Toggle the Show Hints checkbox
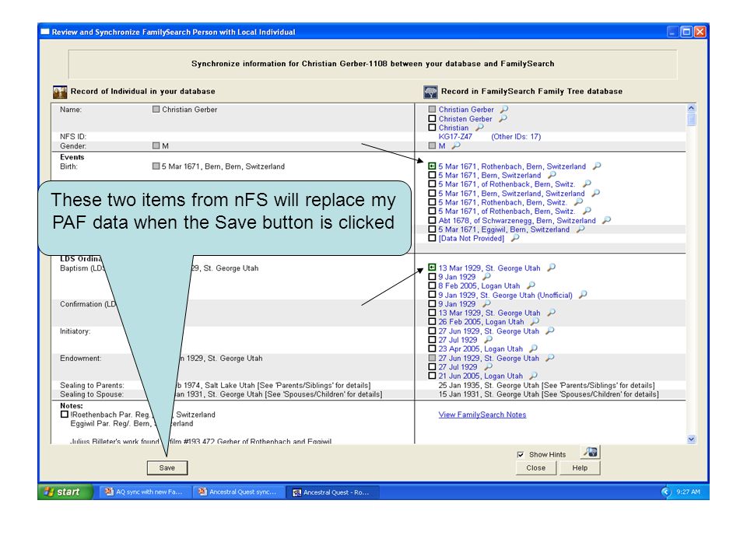The width and height of the screenshot is (747, 560). click(x=521, y=454)
